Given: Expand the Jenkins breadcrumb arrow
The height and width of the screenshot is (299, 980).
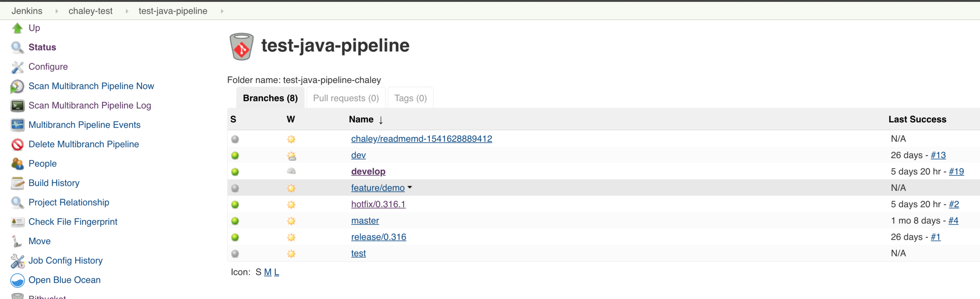Looking at the screenshot, I should [57, 11].
